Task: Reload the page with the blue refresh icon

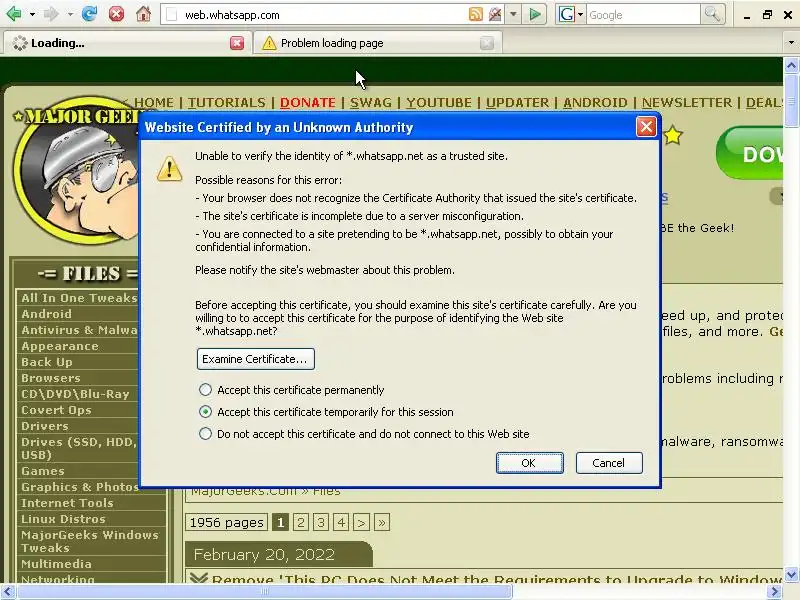Action: point(89,14)
